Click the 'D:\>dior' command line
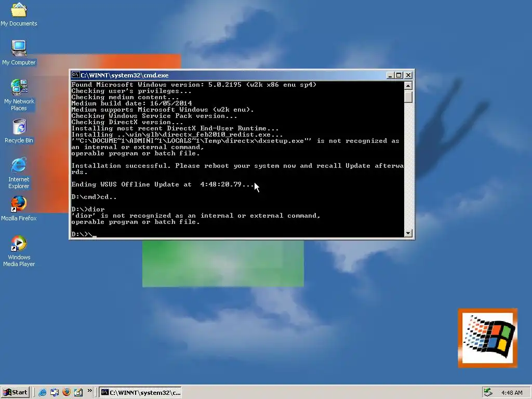Screen dimensions: 532x399 click(x=88, y=209)
